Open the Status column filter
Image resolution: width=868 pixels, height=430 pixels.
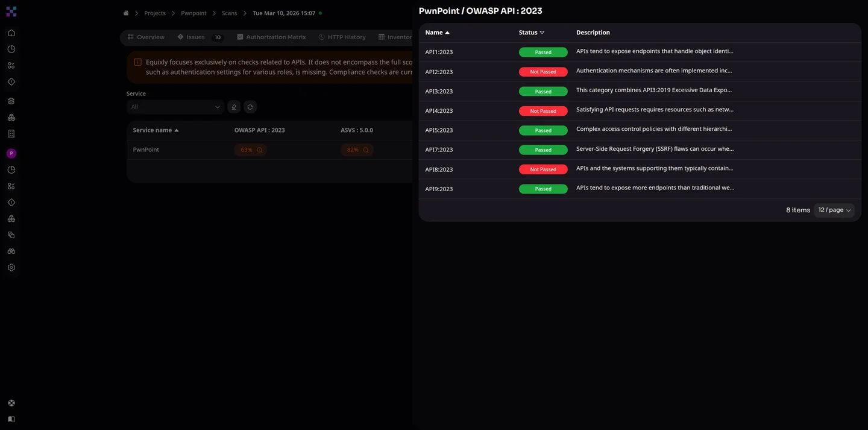pos(542,33)
